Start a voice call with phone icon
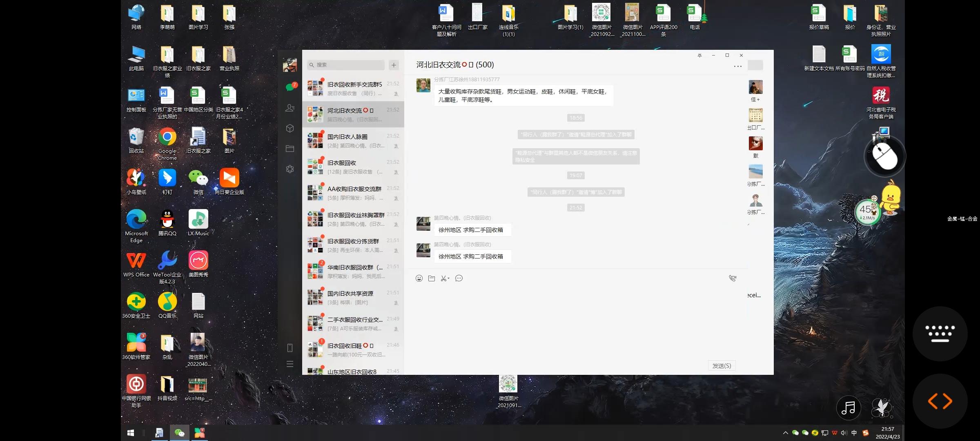This screenshot has width=980, height=441. click(733, 278)
